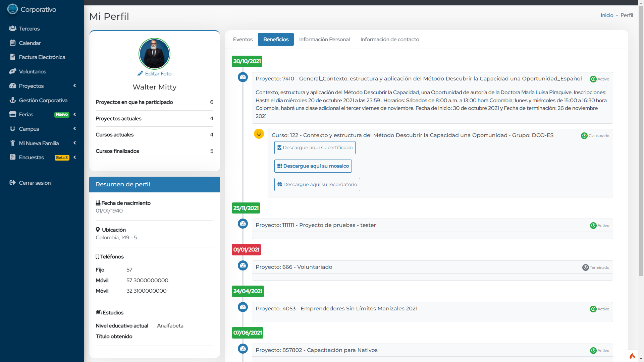Image resolution: width=644 pixels, height=362 pixels.
Task: Expand the Proyectos sidebar submenu
Action: [x=74, y=86]
